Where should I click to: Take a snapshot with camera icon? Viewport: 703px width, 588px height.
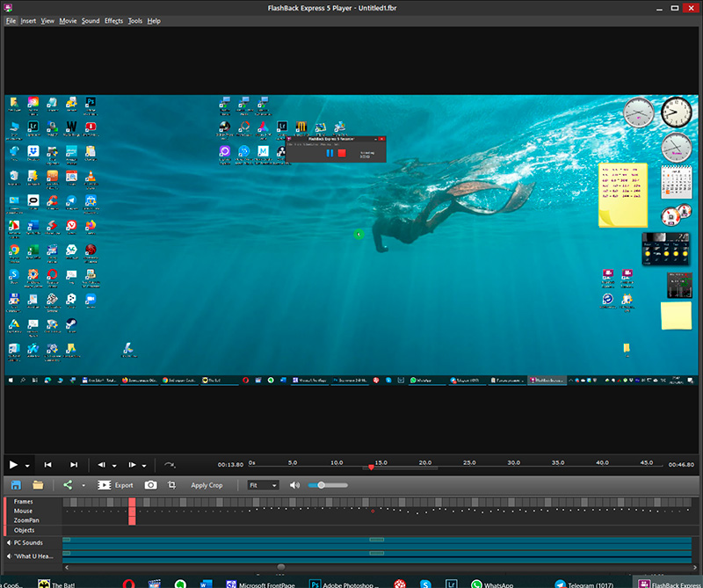pos(151,485)
